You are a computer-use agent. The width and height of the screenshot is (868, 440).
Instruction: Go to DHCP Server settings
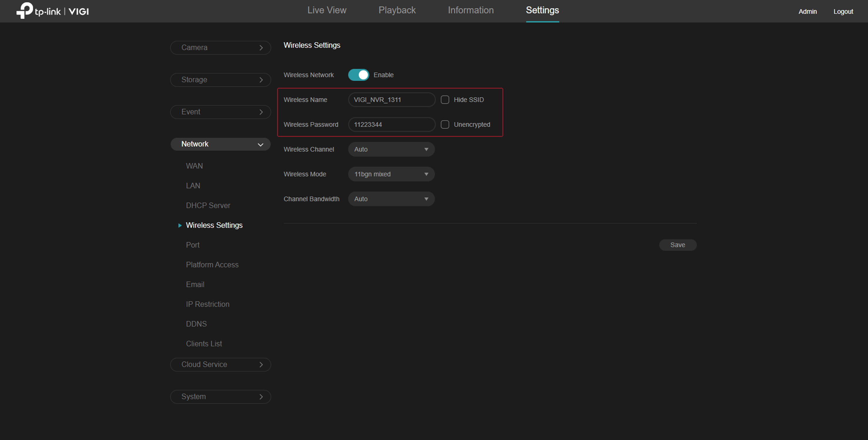click(208, 205)
